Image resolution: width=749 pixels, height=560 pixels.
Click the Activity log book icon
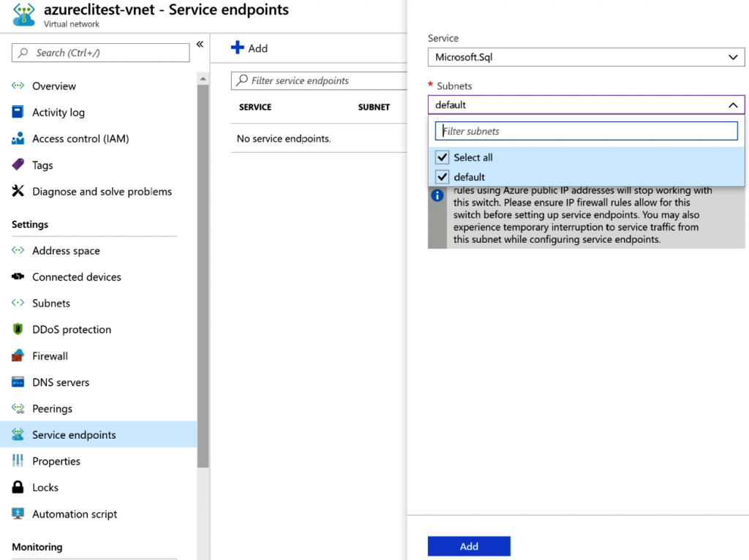click(18, 113)
